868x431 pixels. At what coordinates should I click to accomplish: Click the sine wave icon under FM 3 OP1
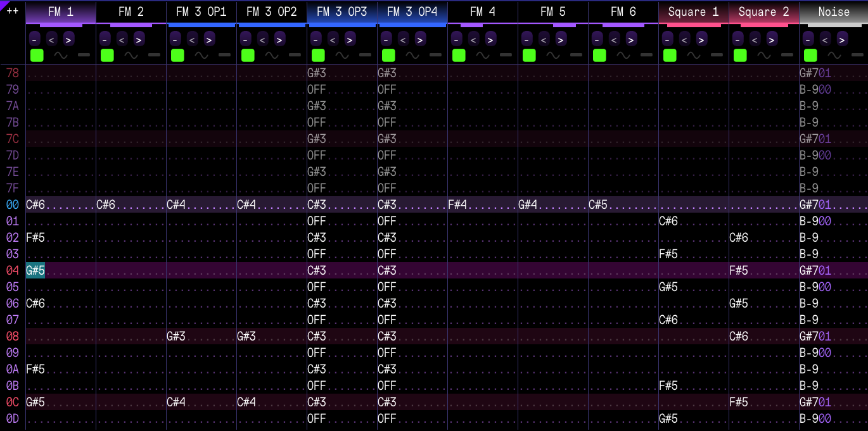point(201,55)
